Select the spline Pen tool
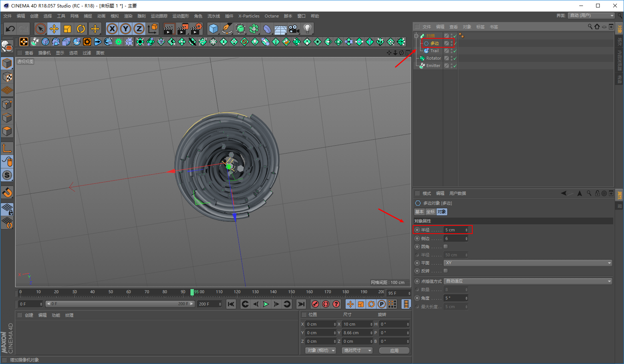Image resolution: width=624 pixels, height=364 pixels. (227, 29)
